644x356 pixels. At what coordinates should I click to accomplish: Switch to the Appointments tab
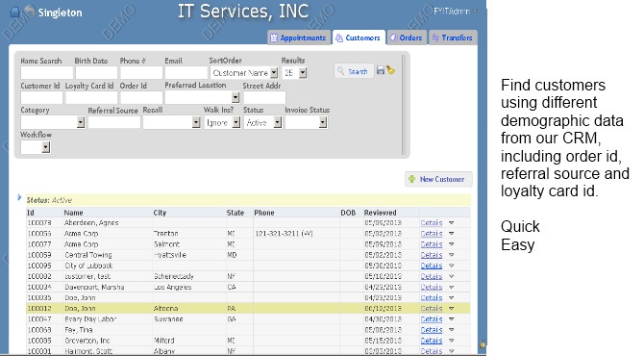point(299,38)
